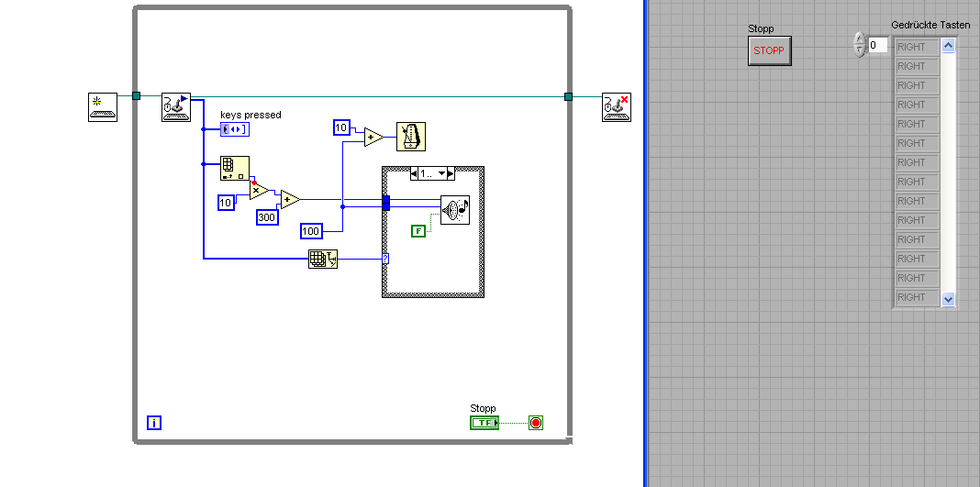This screenshot has height=487, width=980.
Task: Click the STOPP button on front panel
Action: tap(770, 50)
